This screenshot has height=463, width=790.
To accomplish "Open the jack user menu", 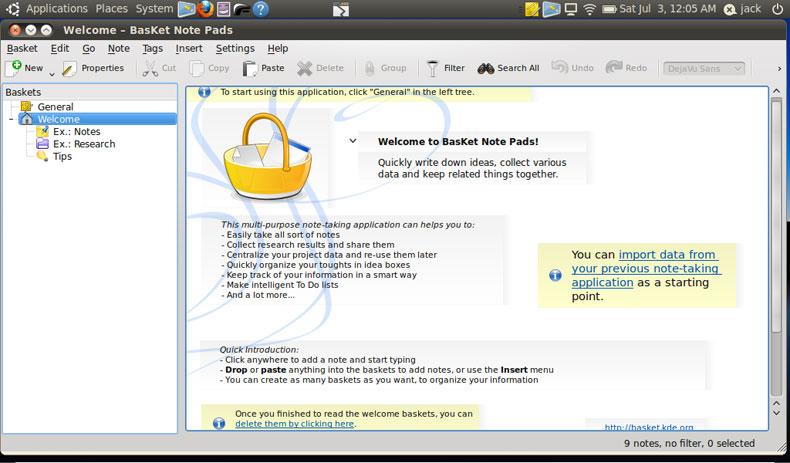I will (743, 9).
